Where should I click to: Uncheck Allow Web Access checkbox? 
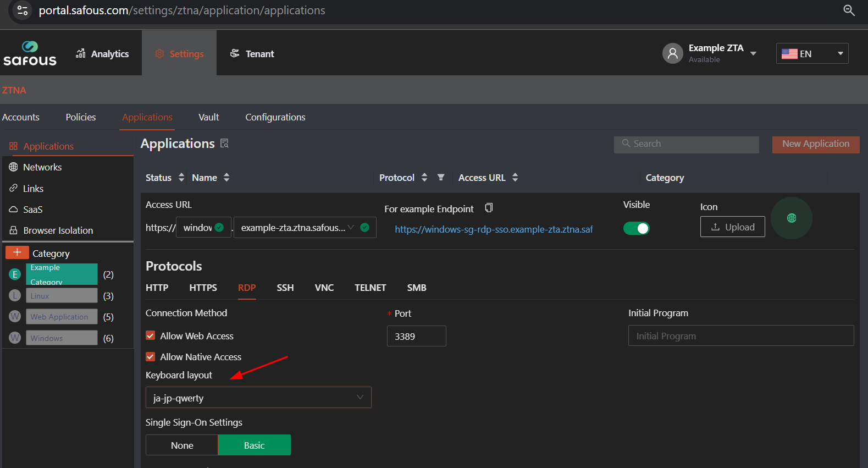pos(151,335)
